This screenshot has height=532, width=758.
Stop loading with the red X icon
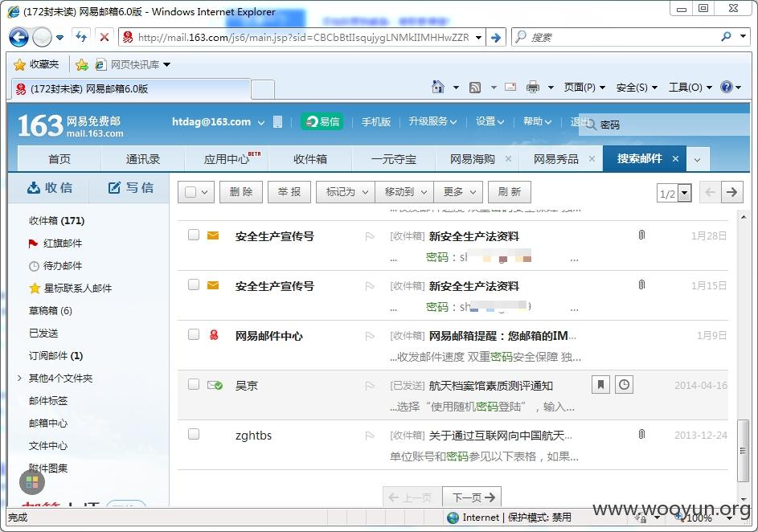click(x=104, y=37)
